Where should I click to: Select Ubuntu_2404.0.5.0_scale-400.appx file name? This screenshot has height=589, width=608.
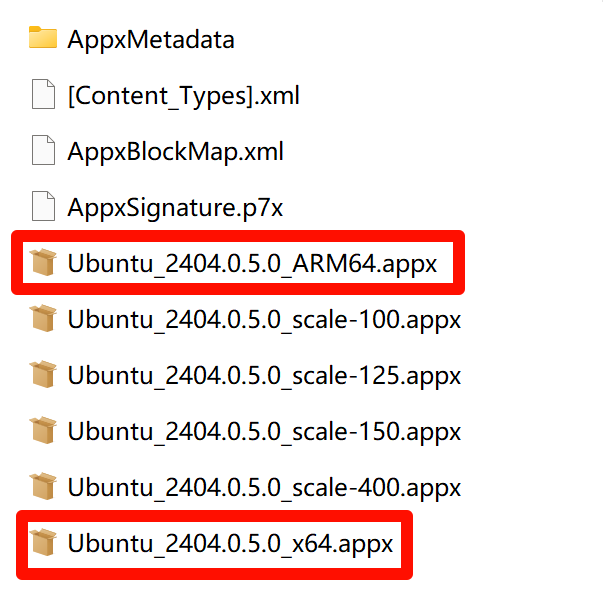tap(264, 488)
